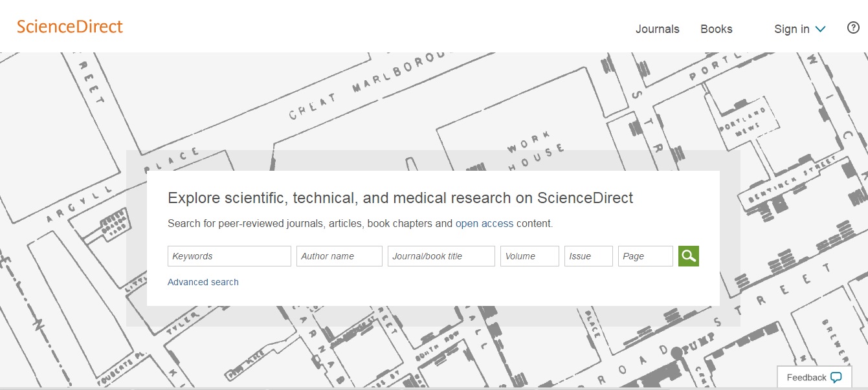Click the ScienceDirect logo

[70, 27]
